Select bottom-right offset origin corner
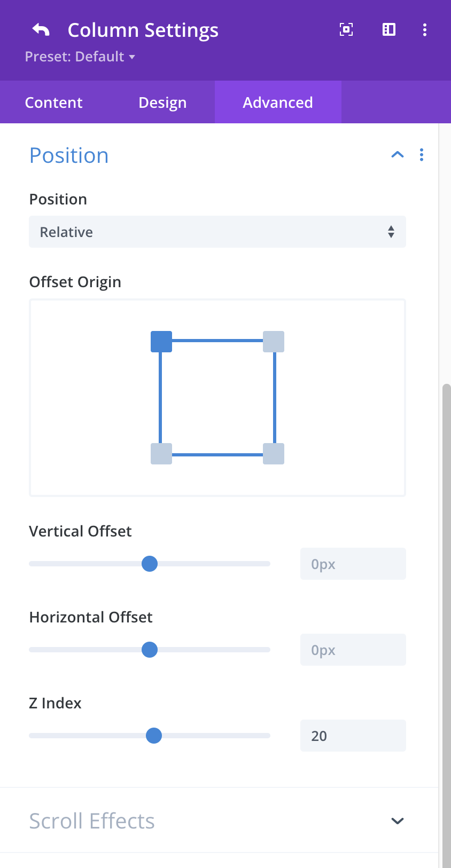451x868 pixels. coord(274,454)
